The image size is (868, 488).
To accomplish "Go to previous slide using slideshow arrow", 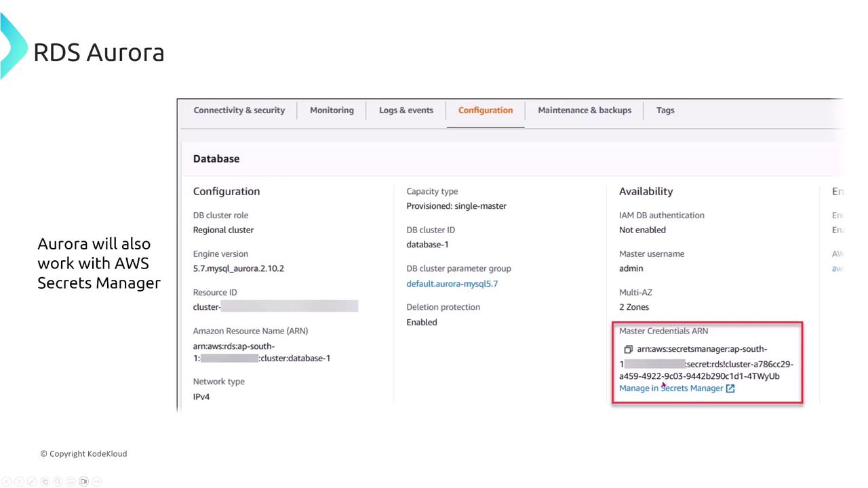I will point(6,481).
